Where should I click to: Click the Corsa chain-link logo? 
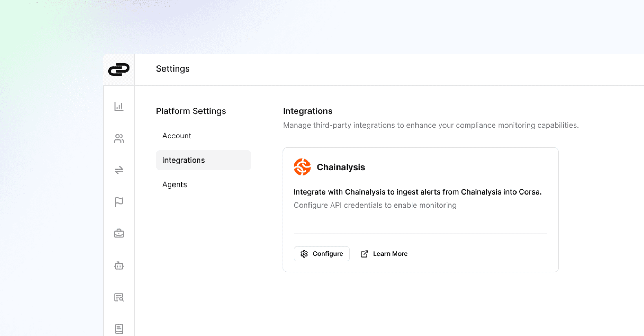(x=119, y=69)
